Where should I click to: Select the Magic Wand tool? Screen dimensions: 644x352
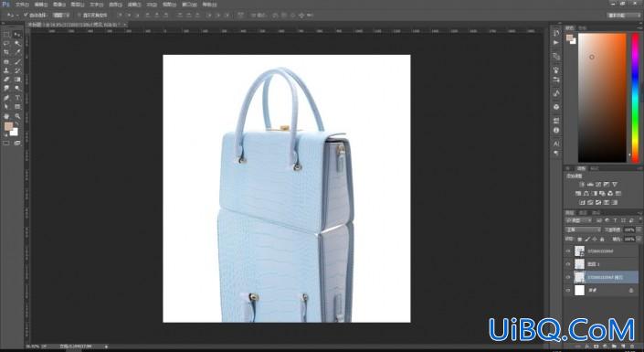17,44
